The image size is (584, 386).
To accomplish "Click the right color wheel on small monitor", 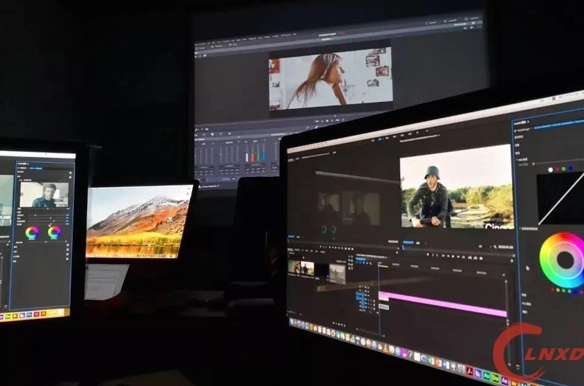I will click(x=54, y=232).
